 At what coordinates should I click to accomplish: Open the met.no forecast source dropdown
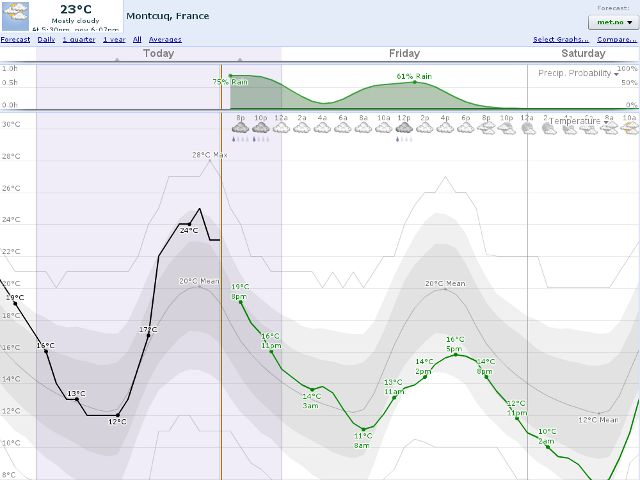[x=613, y=20]
